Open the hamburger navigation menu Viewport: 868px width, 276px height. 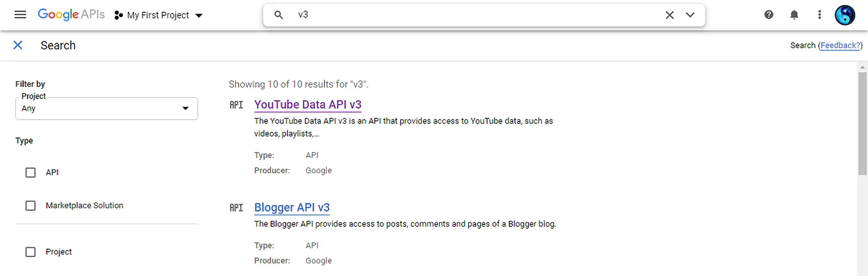tap(20, 15)
